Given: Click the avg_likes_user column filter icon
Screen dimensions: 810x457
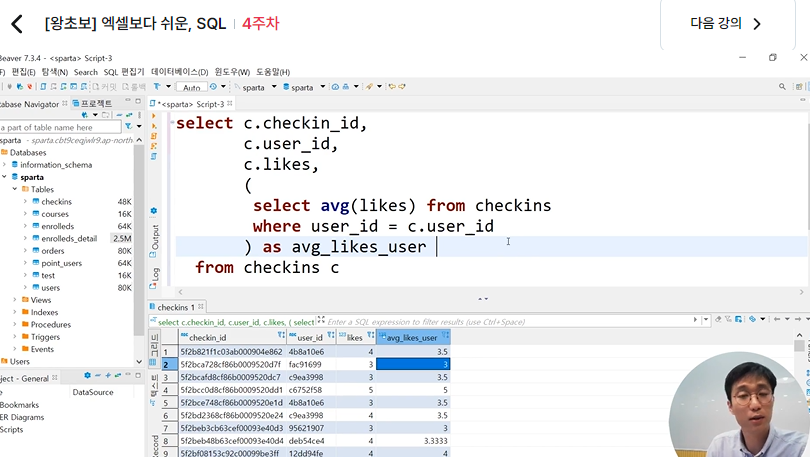Looking at the screenshot, I should [445, 336].
